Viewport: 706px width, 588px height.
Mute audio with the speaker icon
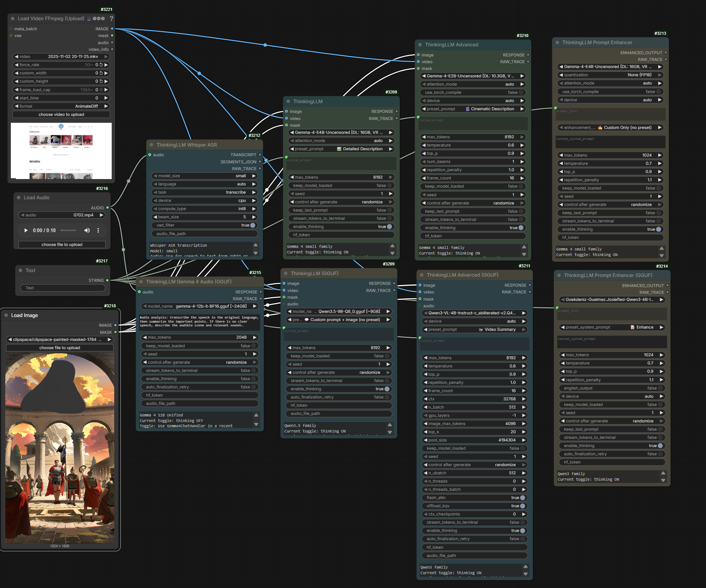point(87,230)
